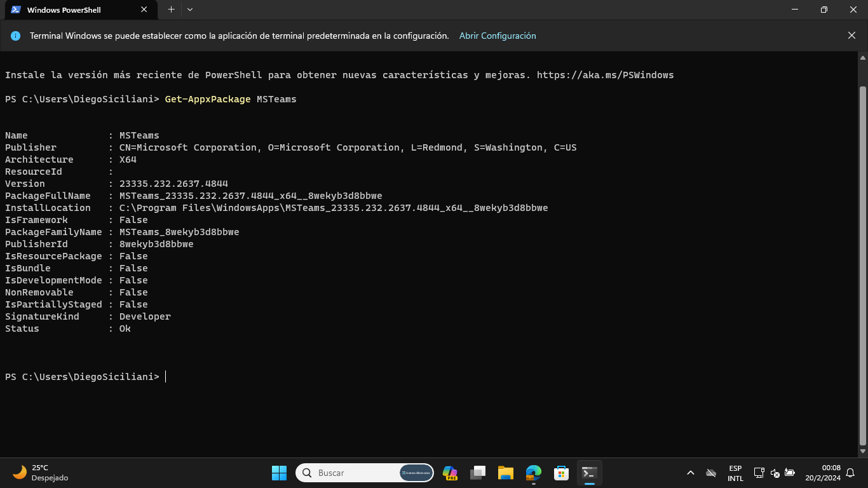Click the ResourceId field label
868x488 pixels.
tap(34, 172)
